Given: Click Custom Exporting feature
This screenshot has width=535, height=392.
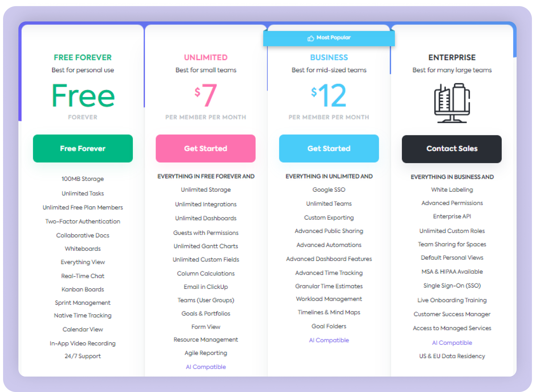Looking at the screenshot, I should point(329,218).
